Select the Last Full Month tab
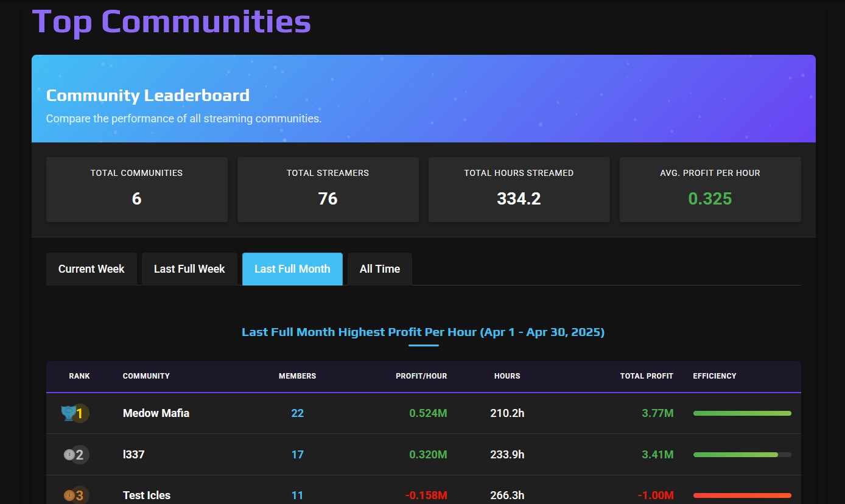The height and width of the screenshot is (504, 845). pyautogui.click(x=292, y=269)
